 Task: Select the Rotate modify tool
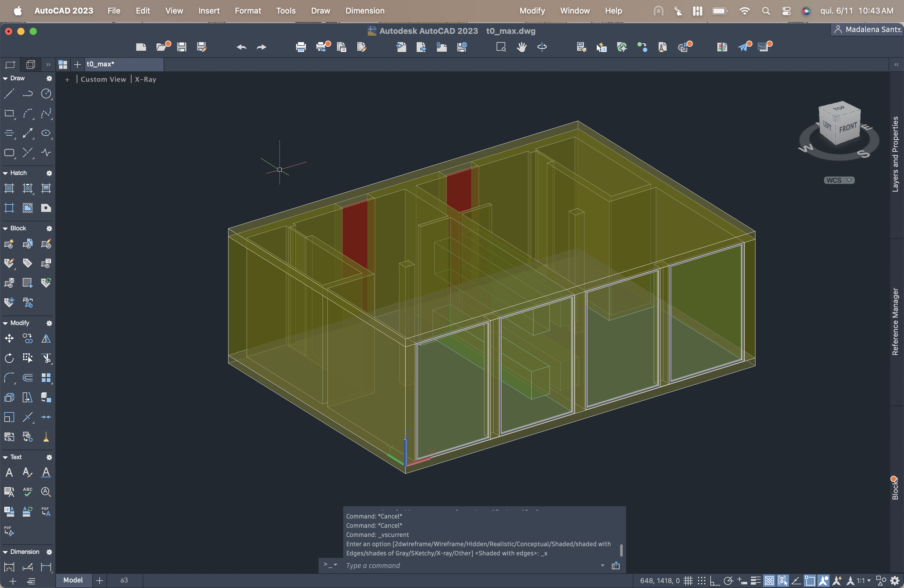click(9, 358)
